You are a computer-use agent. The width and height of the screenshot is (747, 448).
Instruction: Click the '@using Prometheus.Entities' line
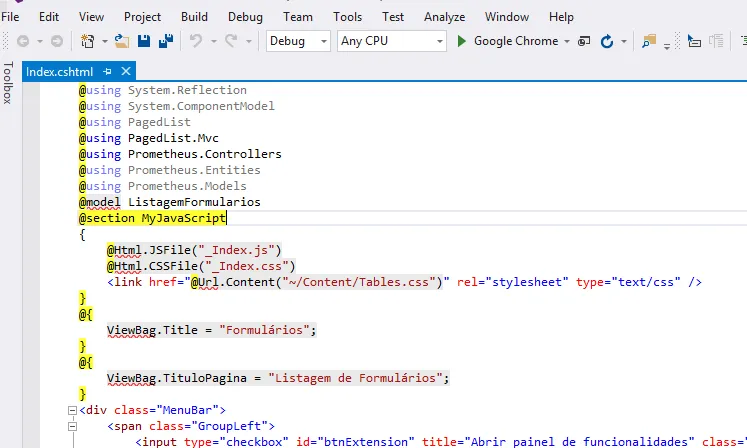[170, 170]
